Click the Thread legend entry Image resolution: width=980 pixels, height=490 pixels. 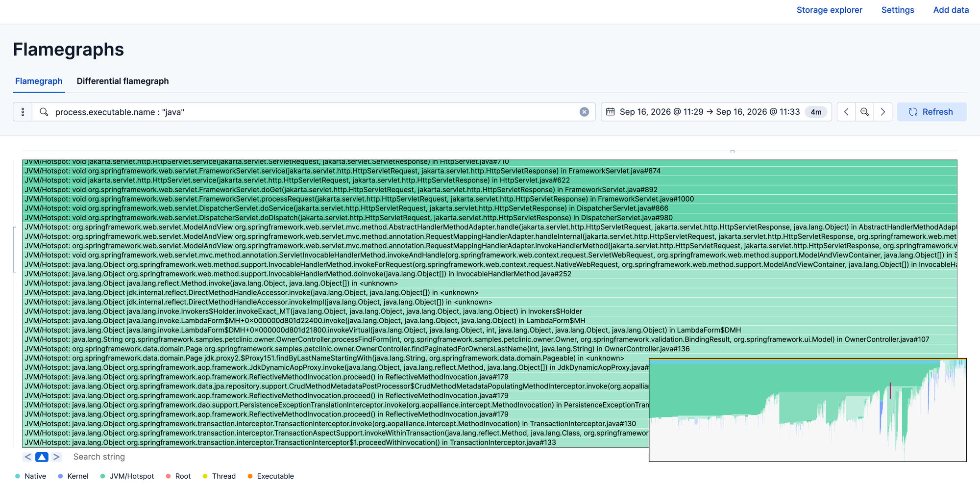tap(219, 476)
